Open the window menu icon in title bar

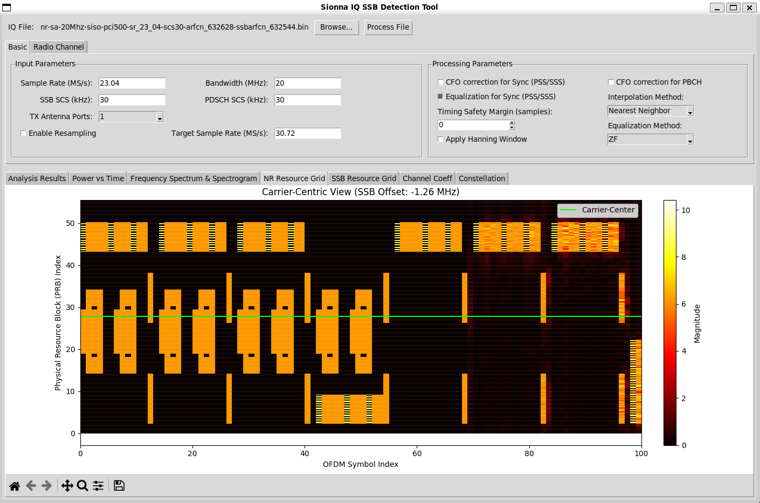[7, 7]
